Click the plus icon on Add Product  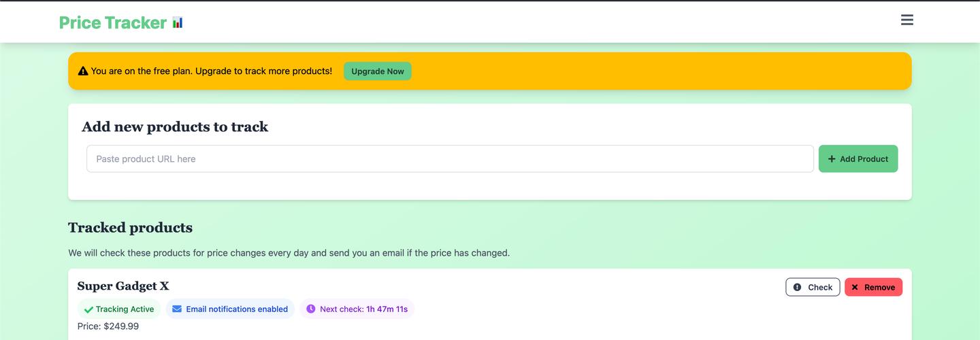(x=832, y=159)
